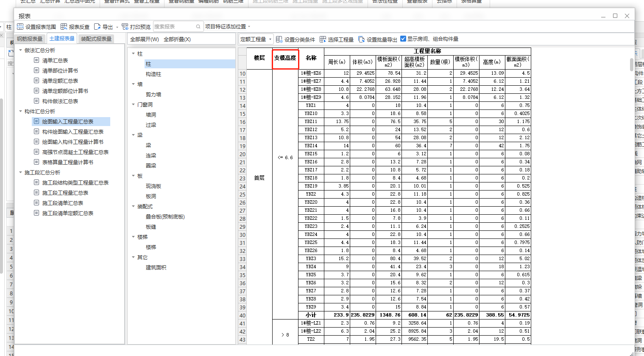Close the 报表 window
This screenshot has width=644, height=356.
[x=627, y=16]
